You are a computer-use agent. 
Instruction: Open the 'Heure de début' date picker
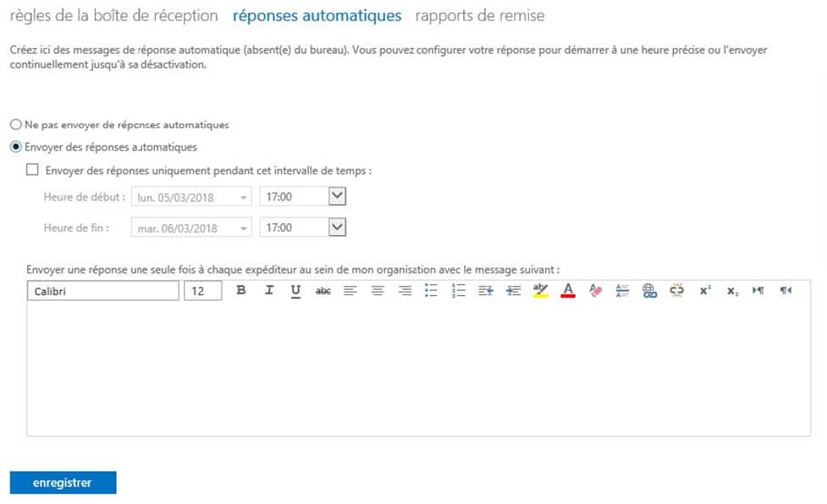pyautogui.click(x=240, y=195)
